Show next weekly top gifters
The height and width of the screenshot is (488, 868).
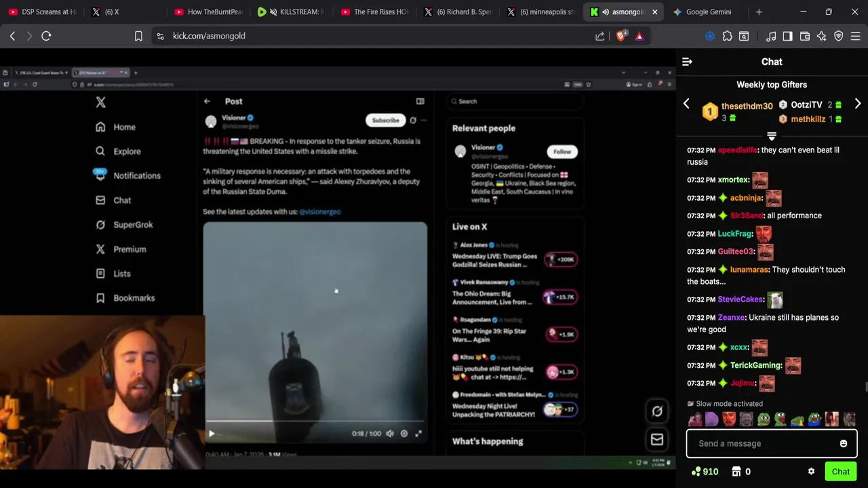[858, 104]
